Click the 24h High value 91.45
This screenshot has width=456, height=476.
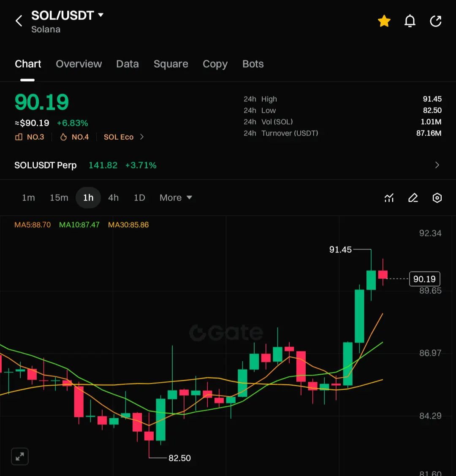[x=432, y=99]
